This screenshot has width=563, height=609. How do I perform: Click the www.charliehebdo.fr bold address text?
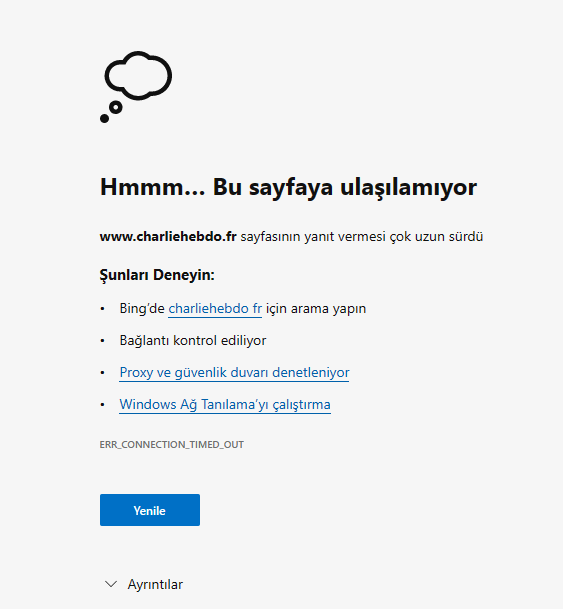[x=168, y=237]
